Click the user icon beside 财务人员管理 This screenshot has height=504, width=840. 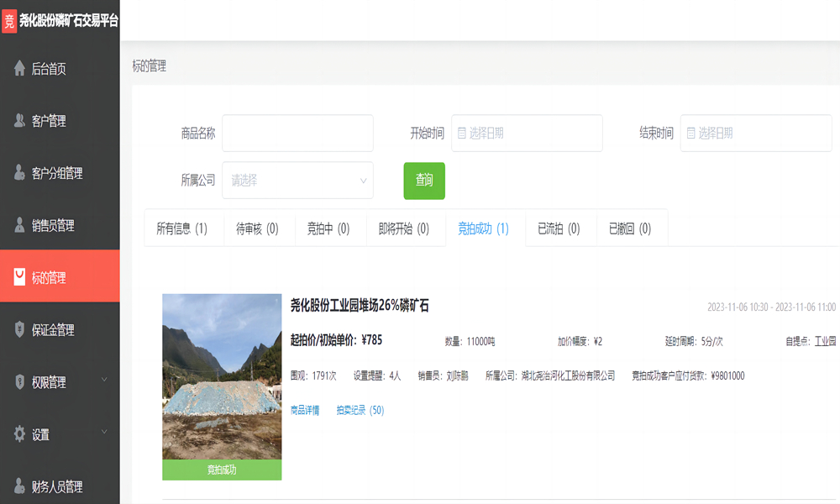tap(19, 486)
